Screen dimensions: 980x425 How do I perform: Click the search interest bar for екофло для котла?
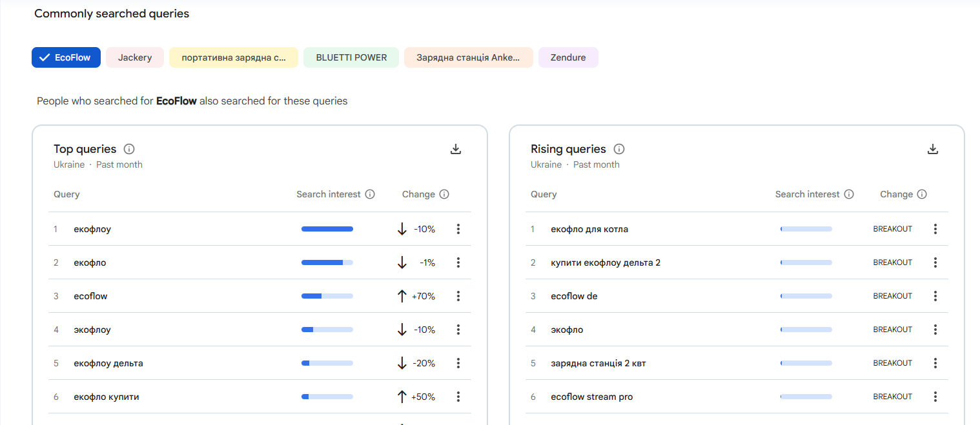click(806, 229)
